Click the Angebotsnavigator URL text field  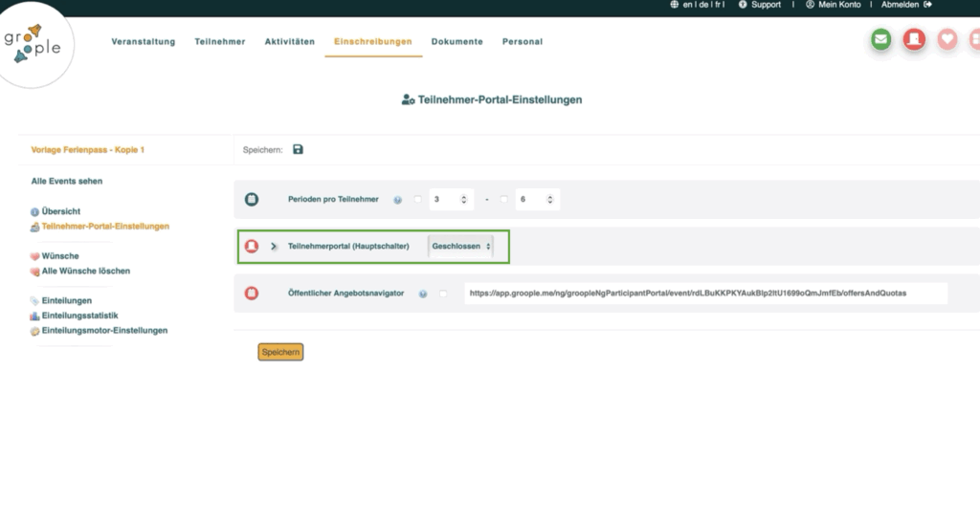click(704, 293)
